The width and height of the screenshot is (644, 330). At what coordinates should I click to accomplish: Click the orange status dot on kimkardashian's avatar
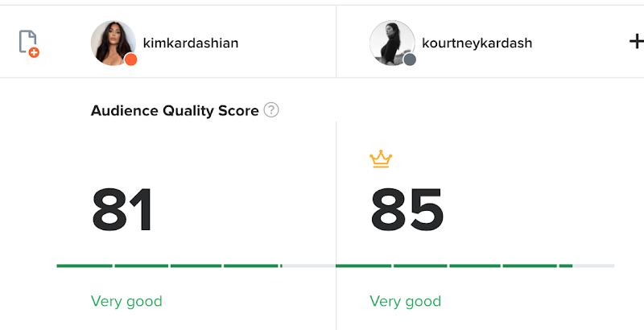(130, 60)
